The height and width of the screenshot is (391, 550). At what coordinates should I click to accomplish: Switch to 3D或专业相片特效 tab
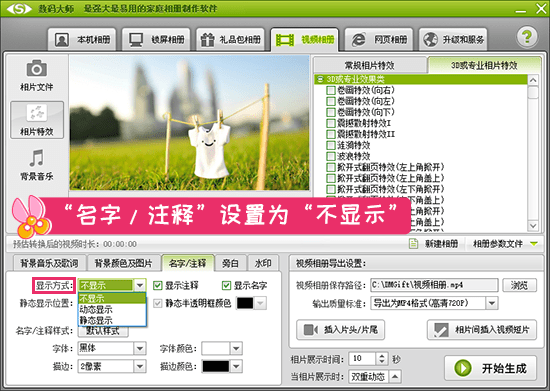pyautogui.click(x=484, y=65)
